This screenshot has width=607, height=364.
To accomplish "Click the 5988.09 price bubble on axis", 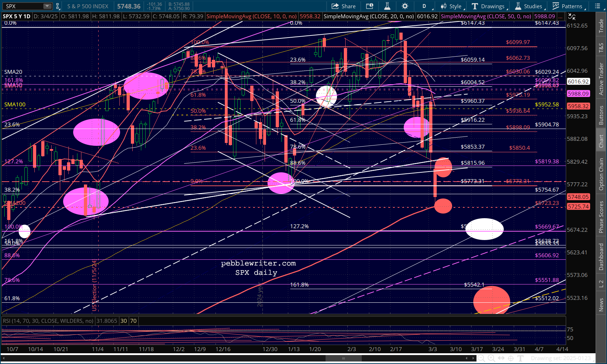I will (578, 94).
